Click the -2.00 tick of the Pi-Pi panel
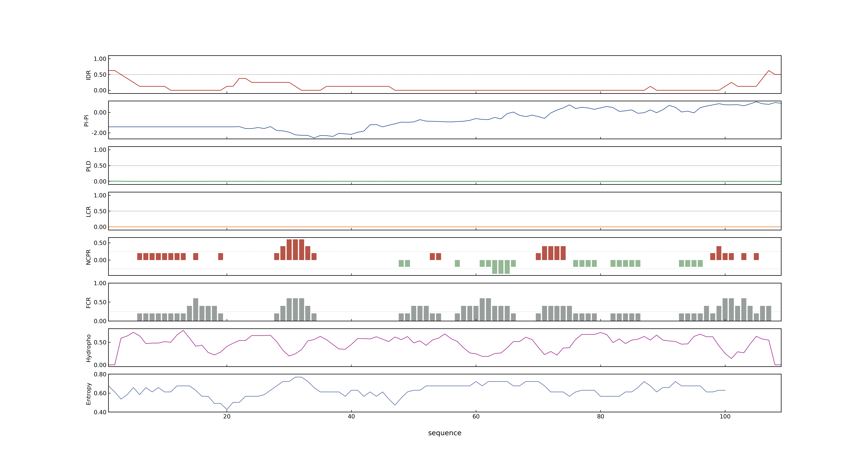Image resolution: width=868 pixels, height=463 pixels. (99, 133)
